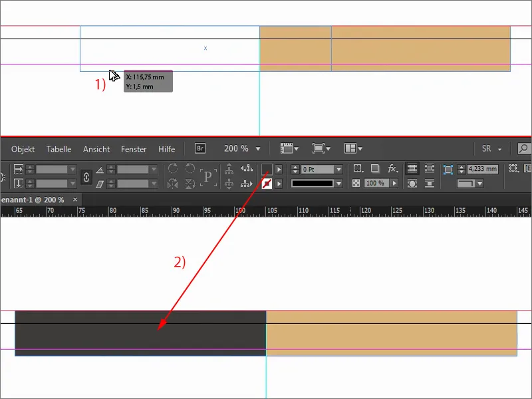This screenshot has width=532, height=399.
Task: Click the corner size frame icon
Action: coord(448,170)
